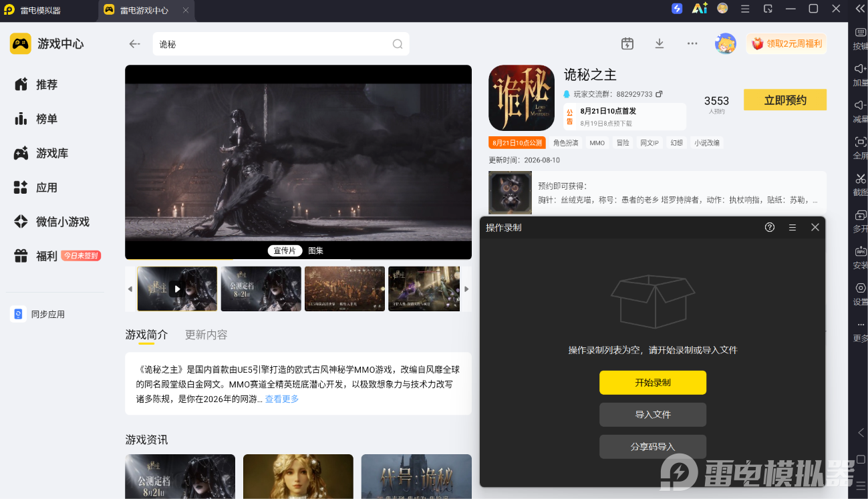Switch to the 更新内容 tab
Image resolution: width=868 pixels, height=499 pixels.
click(206, 335)
